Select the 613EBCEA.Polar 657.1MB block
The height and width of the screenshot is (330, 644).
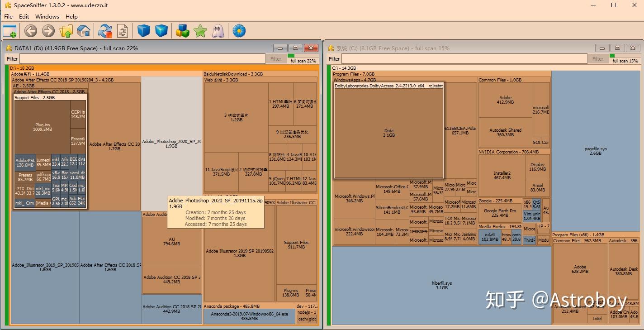[x=460, y=130]
